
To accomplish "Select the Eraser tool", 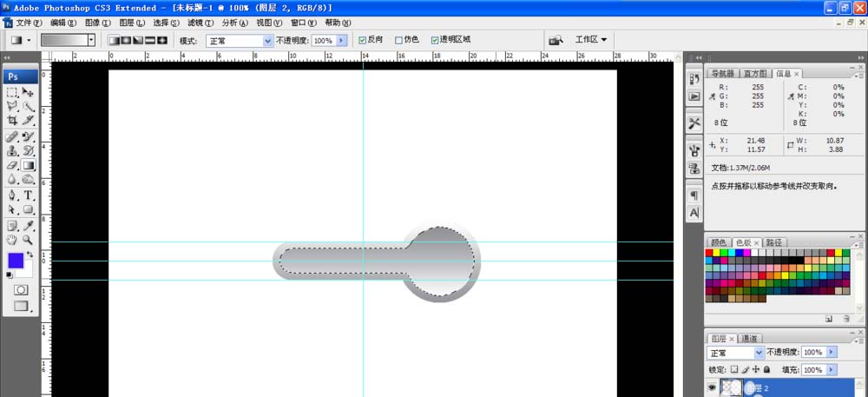I will [12, 165].
